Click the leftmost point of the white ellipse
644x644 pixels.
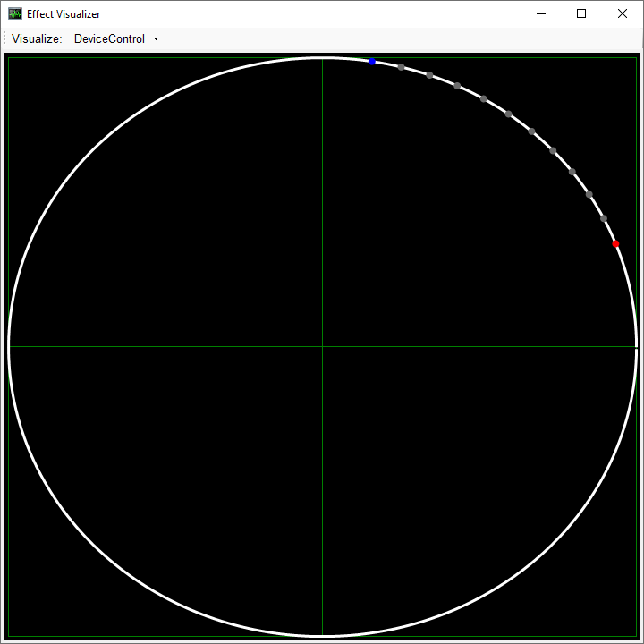pos(9,346)
